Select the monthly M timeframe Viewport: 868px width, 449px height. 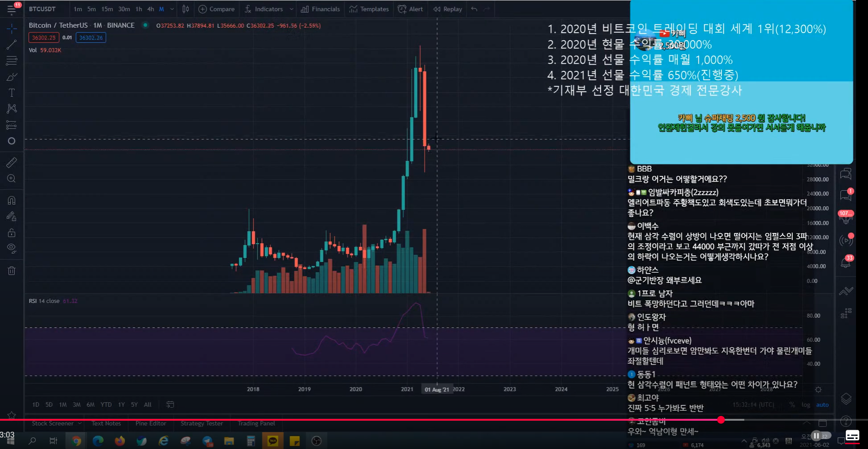[x=162, y=9]
